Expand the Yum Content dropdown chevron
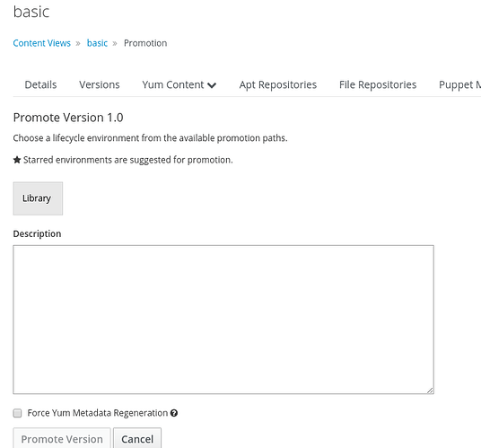This screenshot has height=448, width=481. (x=212, y=85)
